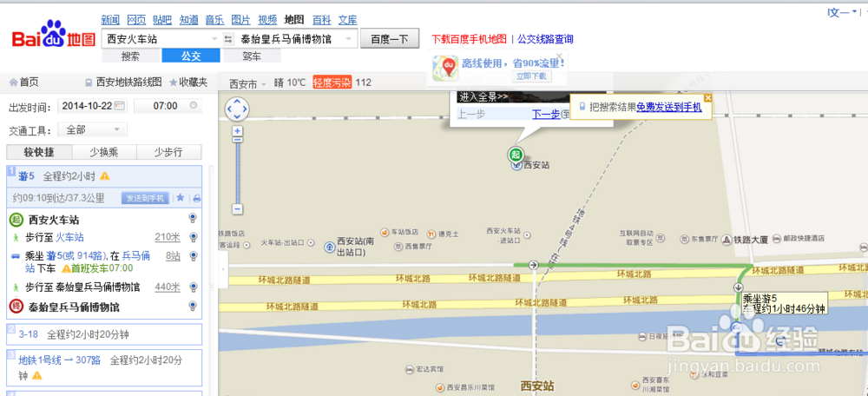
Task: Click 进入全景>> in map popup
Action: point(483,97)
